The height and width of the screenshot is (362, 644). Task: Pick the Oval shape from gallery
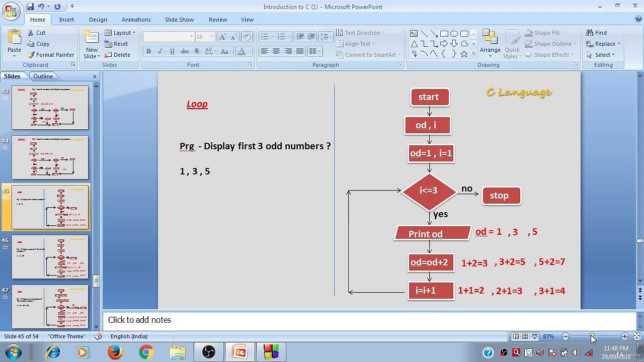tap(454, 34)
